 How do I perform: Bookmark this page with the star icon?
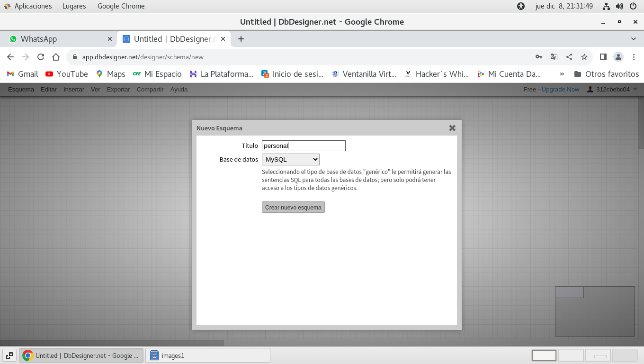point(584,57)
